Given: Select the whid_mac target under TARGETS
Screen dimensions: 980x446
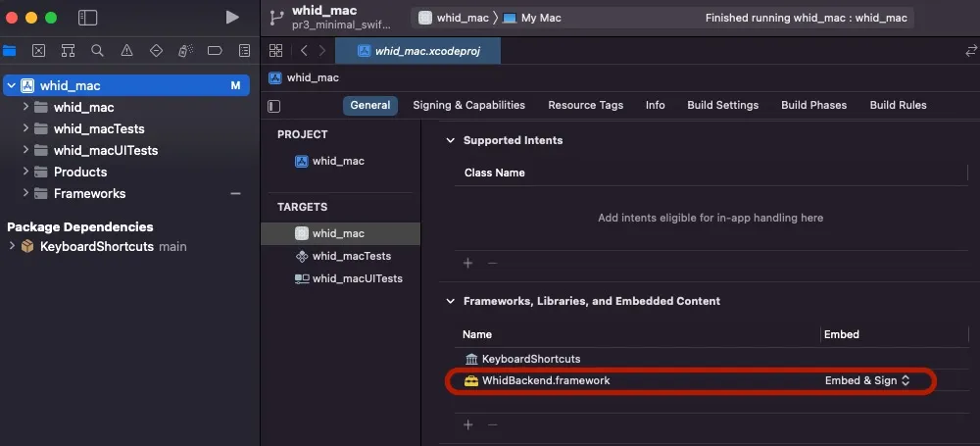Looking at the screenshot, I should 342,233.
